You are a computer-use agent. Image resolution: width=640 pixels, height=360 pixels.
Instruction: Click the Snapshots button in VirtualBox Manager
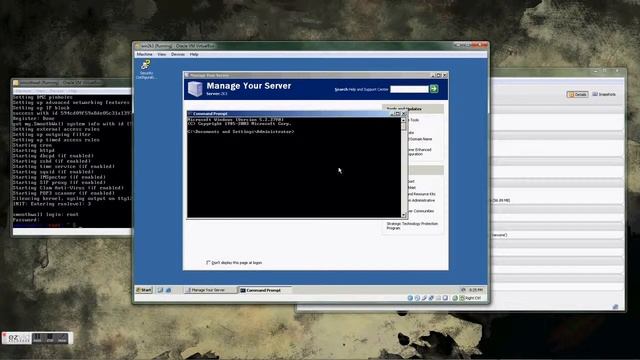pos(604,94)
